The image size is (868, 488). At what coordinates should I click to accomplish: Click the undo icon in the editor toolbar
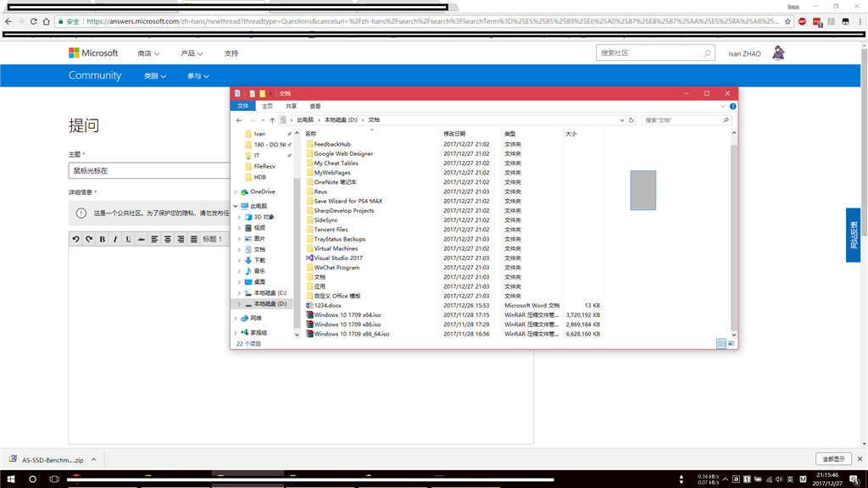pos(75,239)
